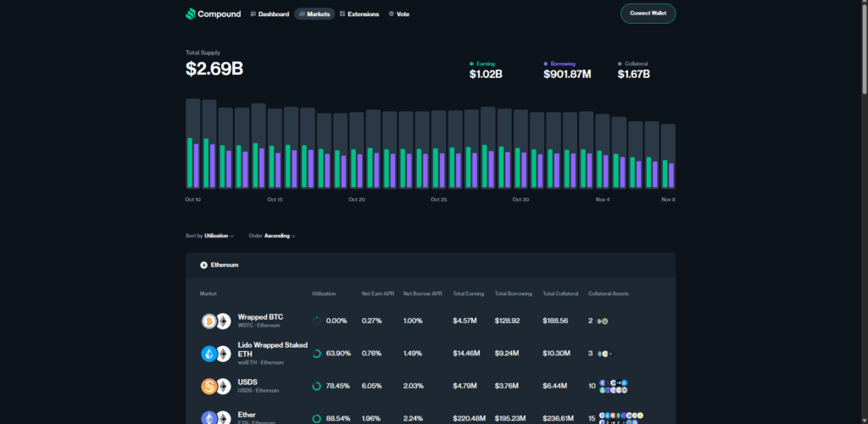Click the USDS market coin icon

209,387
